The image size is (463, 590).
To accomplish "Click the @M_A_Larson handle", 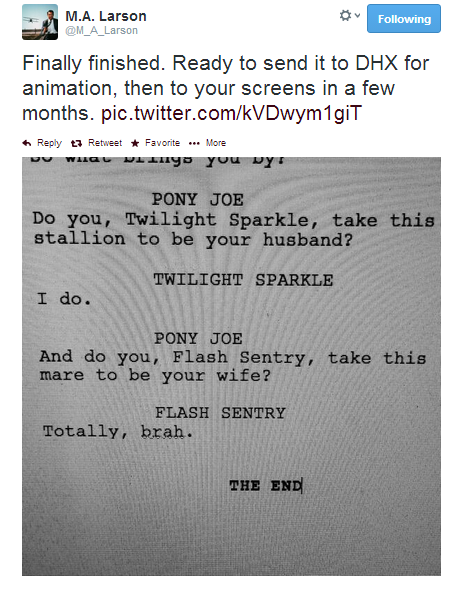I will (x=101, y=30).
